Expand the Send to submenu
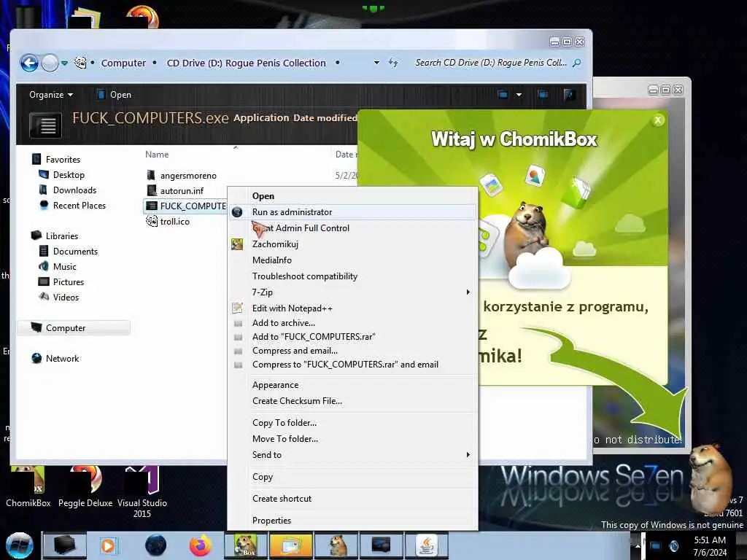Viewport: 747px width, 560px height. pos(352,455)
